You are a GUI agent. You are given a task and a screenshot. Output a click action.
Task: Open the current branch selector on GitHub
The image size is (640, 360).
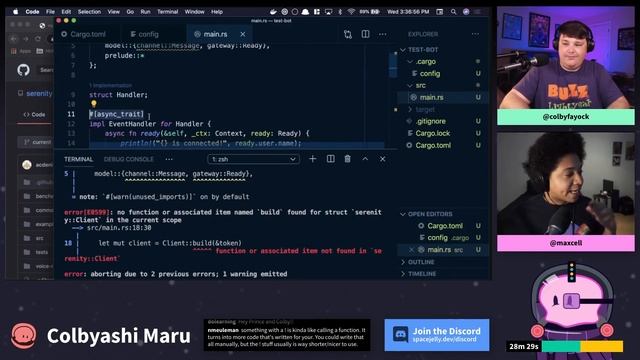pos(37,142)
